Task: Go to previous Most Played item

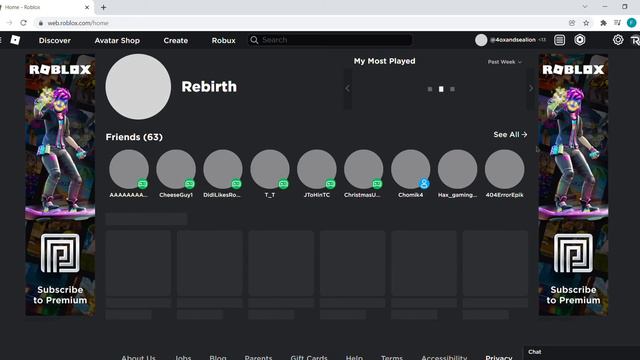Action: (347, 89)
